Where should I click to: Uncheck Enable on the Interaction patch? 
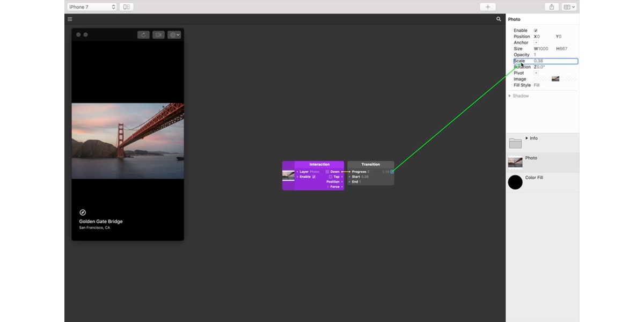(314, 176)
